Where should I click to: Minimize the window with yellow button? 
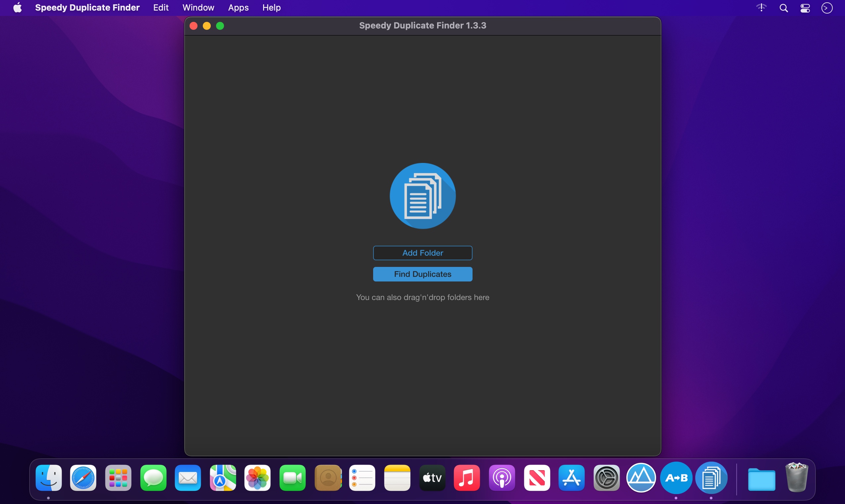point(207,26)
